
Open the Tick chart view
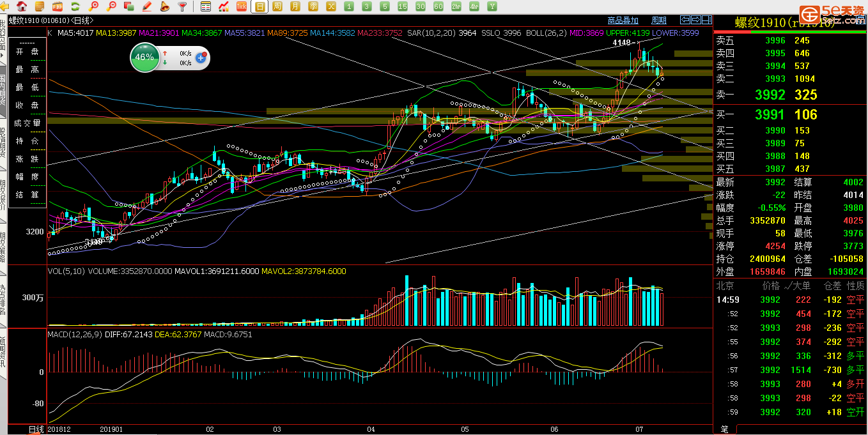(x=242, y=6)
